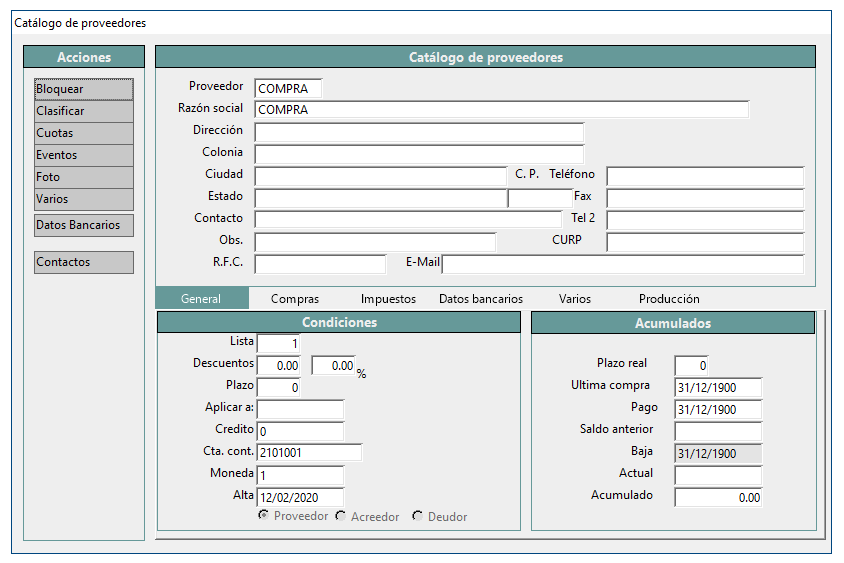Click the Contacto input field
The width and height of the screenshot is (844, 563).
408,219
